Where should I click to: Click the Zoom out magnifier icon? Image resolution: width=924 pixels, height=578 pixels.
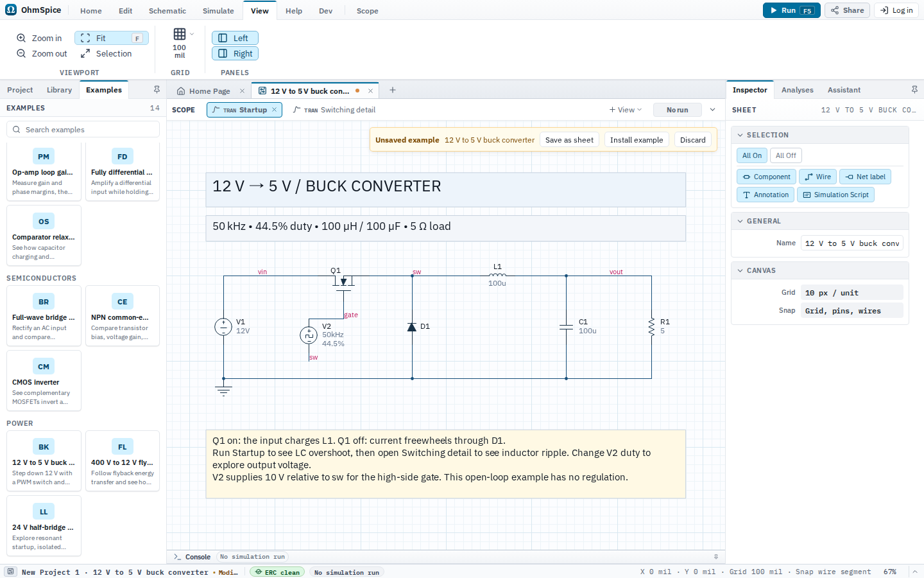coord(21,53)
